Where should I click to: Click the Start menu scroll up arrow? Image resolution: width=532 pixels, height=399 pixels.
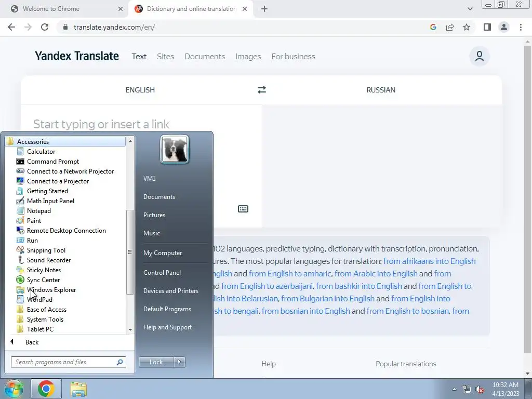tap(130, 141)
